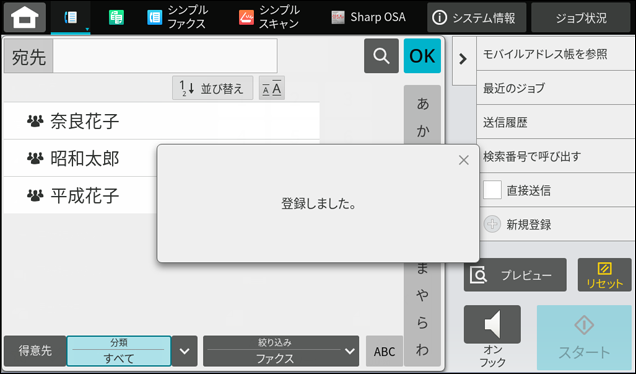636x374 pixels.
Task: Open the sort (並び替え) button
Action: click(x=213, y=88)
